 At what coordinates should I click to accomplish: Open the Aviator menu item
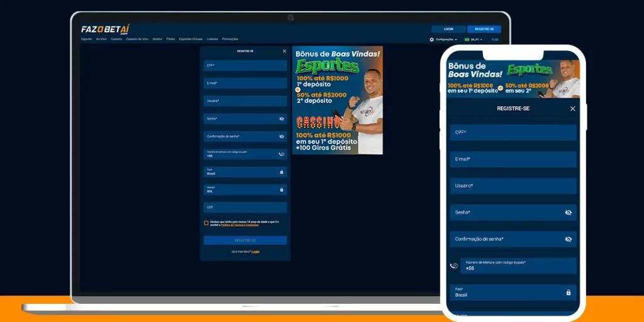coord(157,39)
